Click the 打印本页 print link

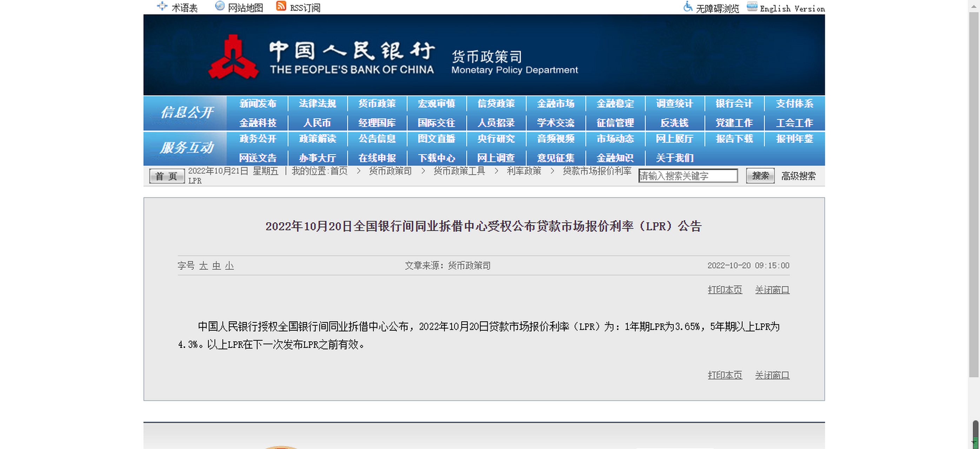[725, 290]
